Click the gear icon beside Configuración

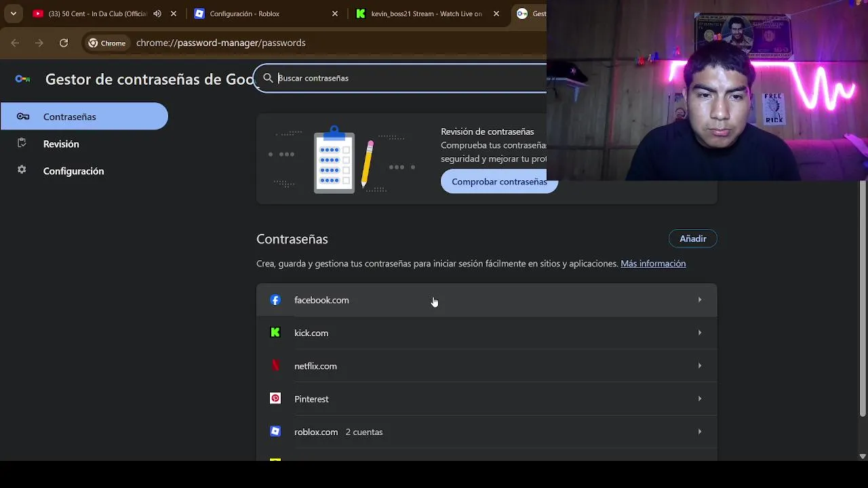22,170
